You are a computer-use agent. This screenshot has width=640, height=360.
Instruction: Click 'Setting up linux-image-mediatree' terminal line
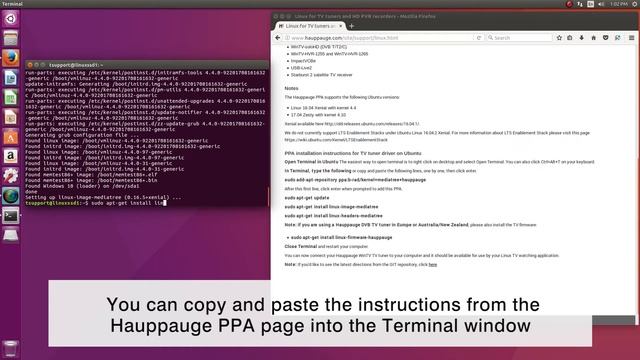[103, 198]
